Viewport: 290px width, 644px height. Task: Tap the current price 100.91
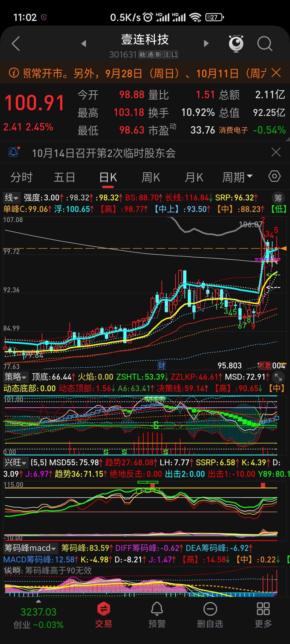click(x=35, y=103)
